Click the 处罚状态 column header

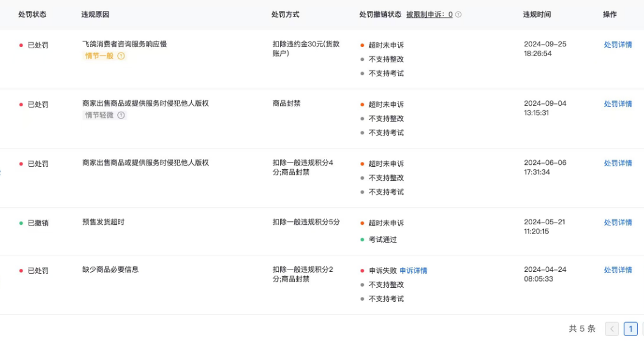(32, 15)
